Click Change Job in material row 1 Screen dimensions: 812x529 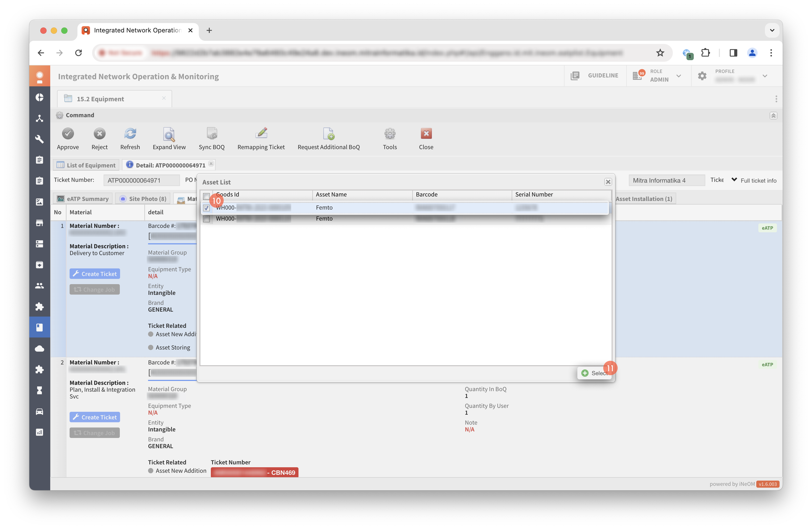tap(95, 289)
